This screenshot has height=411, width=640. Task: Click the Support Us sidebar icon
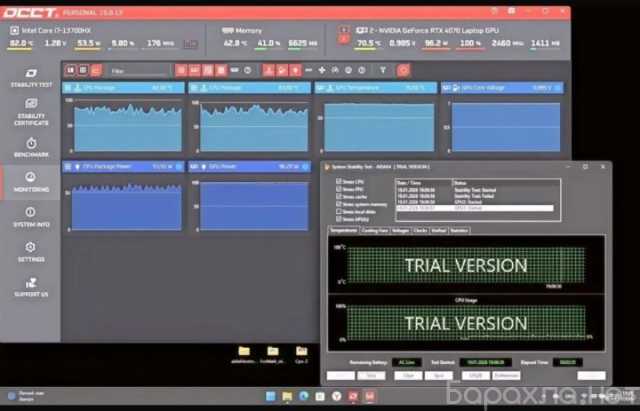click(x=31, y=285)
